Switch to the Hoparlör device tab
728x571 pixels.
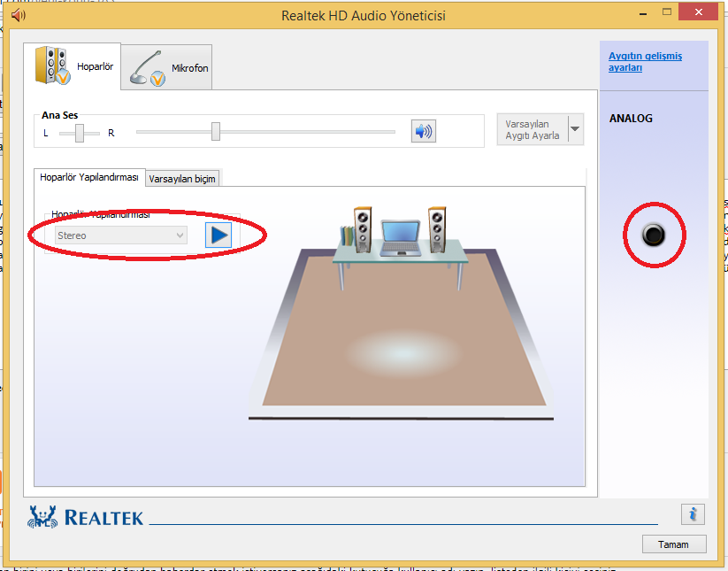coord(73,66)
